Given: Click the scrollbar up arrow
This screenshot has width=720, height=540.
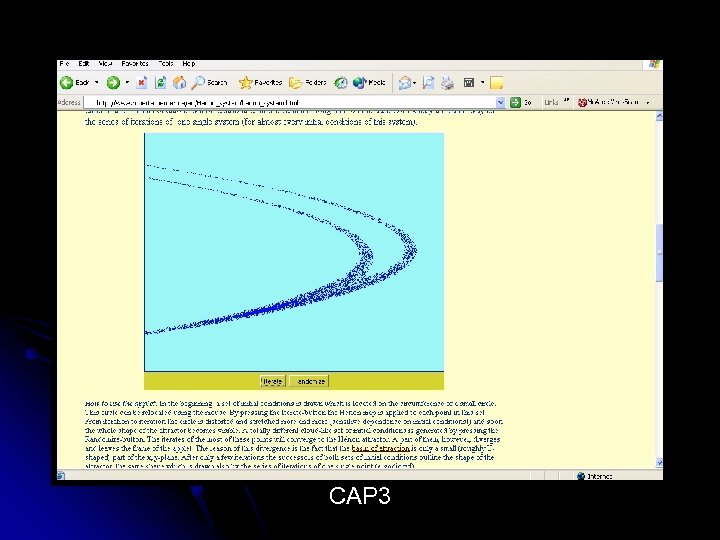Looking at the screenshot, I should 659,116.
